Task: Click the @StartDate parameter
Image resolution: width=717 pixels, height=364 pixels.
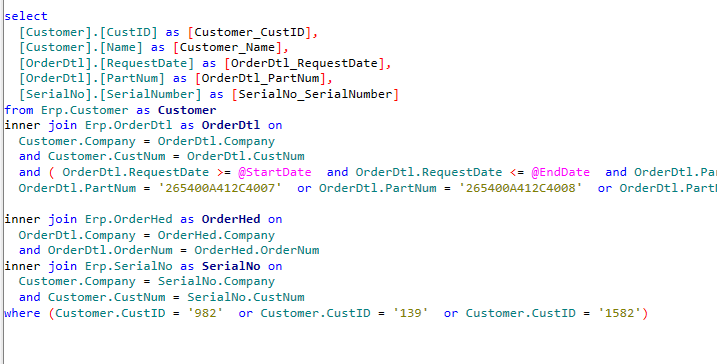Action: 275,172
